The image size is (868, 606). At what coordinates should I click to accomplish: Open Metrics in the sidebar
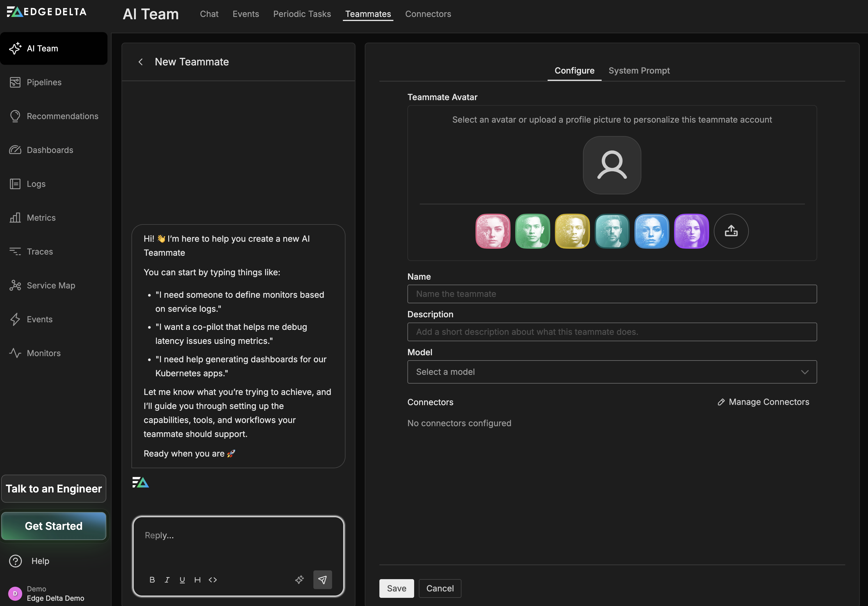41,217
